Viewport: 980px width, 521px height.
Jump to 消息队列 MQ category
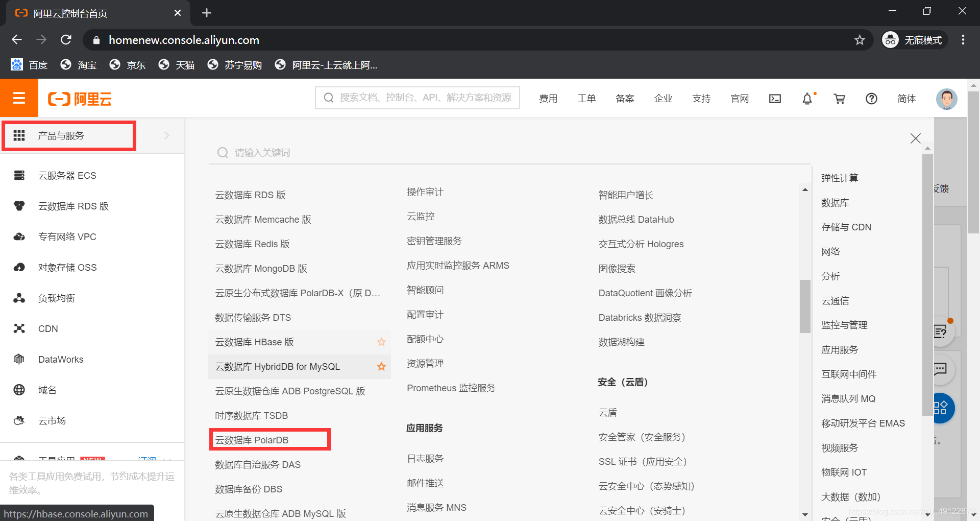pyautogui.click(x=848, y=398)
